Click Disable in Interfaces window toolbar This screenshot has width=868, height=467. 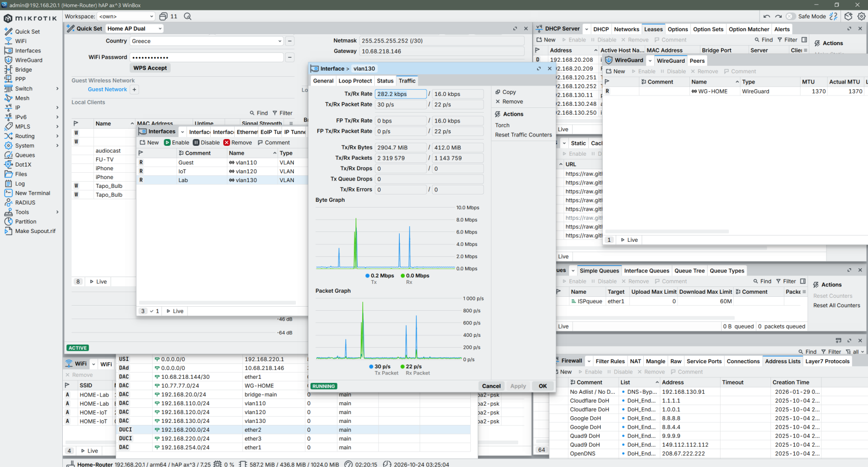pos(206,143)
